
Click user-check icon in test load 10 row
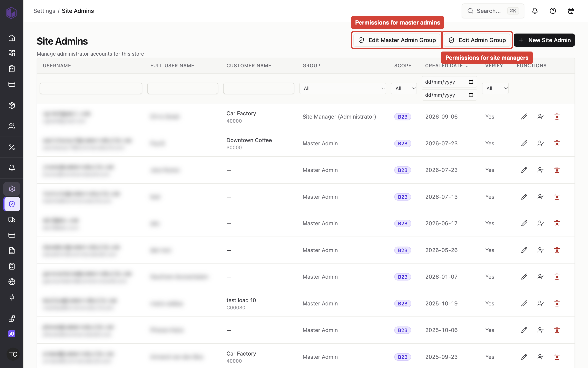click(x=540, y=304)
